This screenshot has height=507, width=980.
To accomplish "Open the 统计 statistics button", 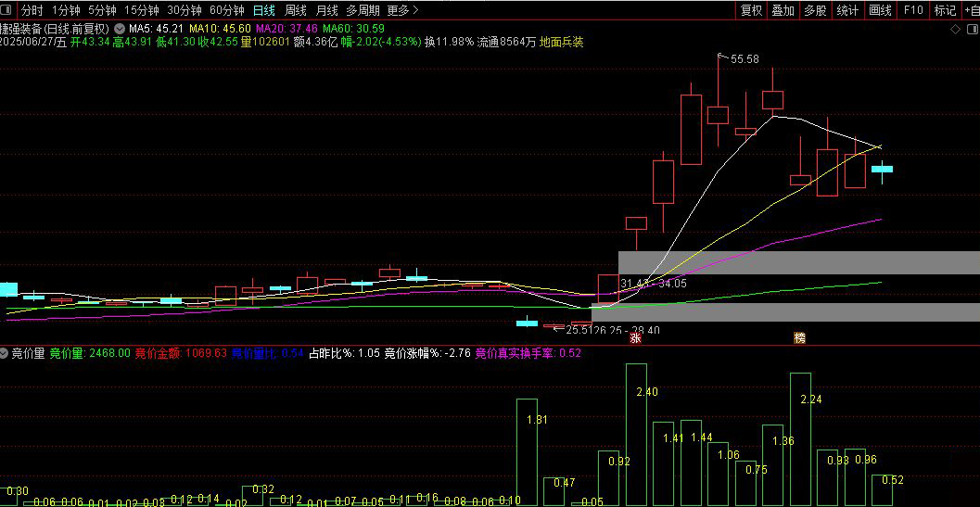I will click(x=847, y=10).
